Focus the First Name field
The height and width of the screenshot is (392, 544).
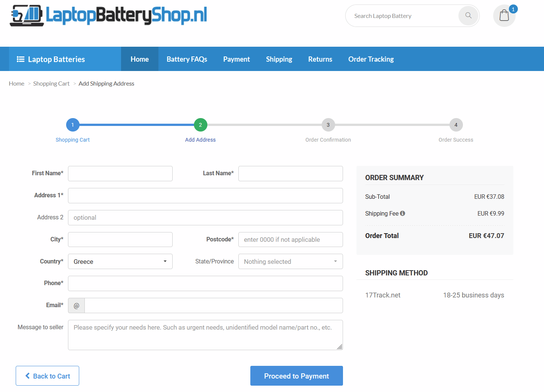pos(120,173)
